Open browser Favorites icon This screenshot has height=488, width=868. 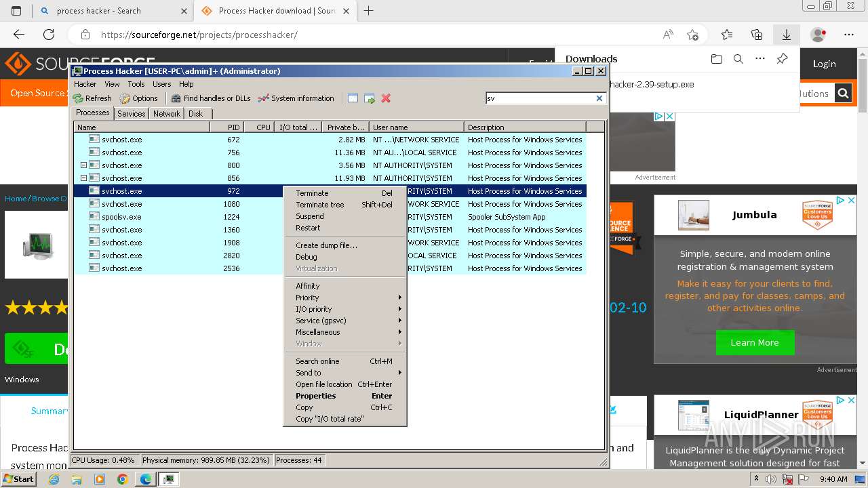tap(727, 35)
